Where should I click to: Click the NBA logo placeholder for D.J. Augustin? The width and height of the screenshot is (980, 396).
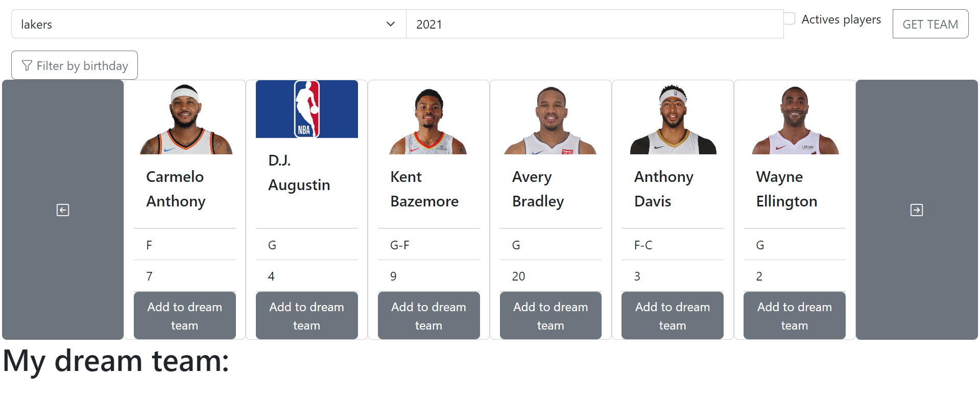click(306, 109)
